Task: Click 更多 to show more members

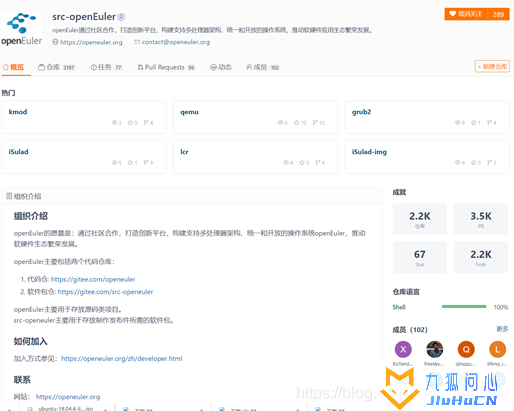Action: (x=502, y=329)
